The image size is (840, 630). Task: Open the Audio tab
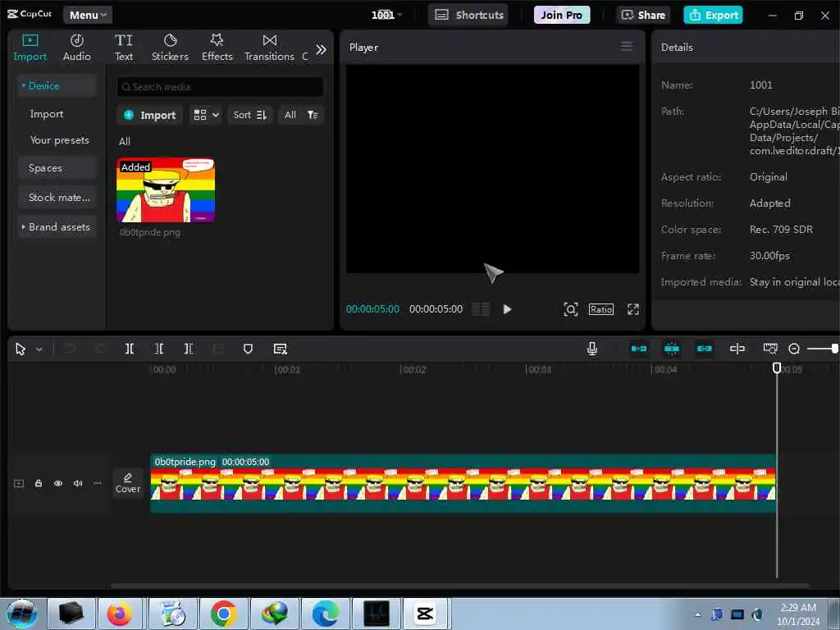click(76, 48)
